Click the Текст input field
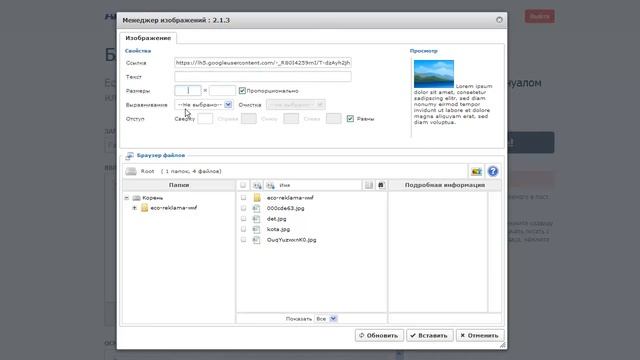The width and height of the screenshot is (640, 360). click(x=262, y=77)
